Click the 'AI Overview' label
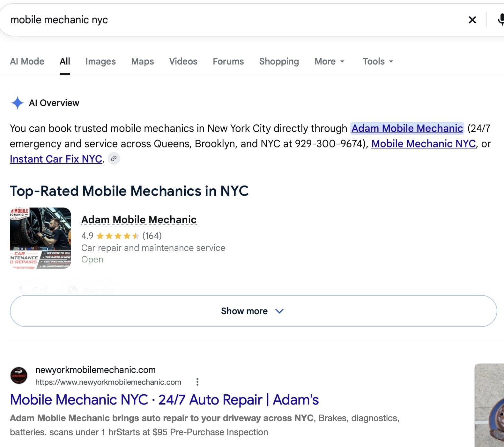The width and height of the screenshot is (504, 447). pos(54,103)
